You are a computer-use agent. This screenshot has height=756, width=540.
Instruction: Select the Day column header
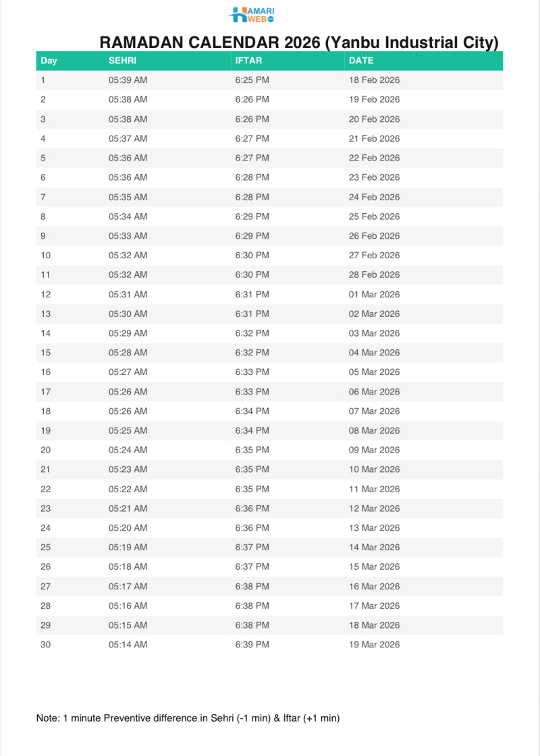(x=49, y=61)
